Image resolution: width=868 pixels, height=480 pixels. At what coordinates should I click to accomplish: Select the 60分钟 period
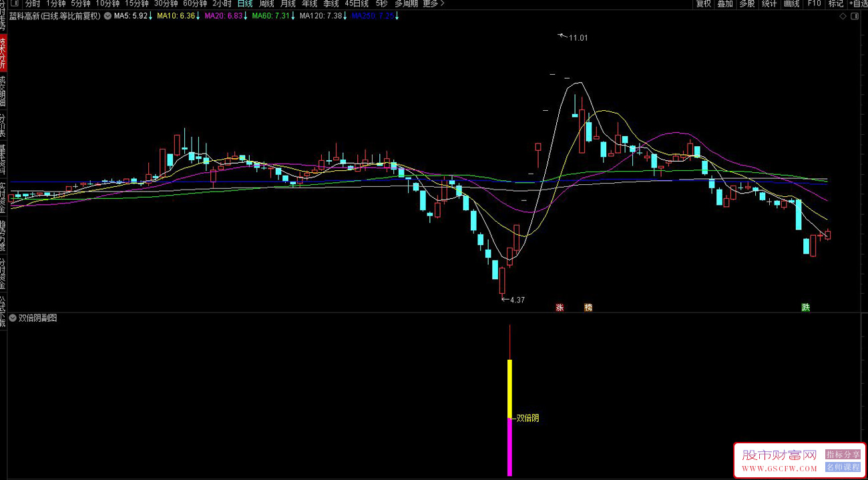(194, 3)
